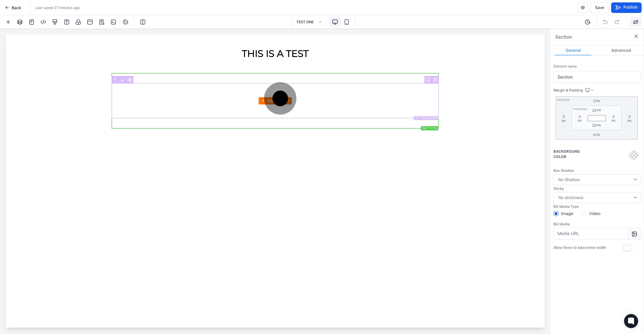Click the Last saved 27 minutes ago text
This screenshot has height=334, width=644.
pos(57,8)
